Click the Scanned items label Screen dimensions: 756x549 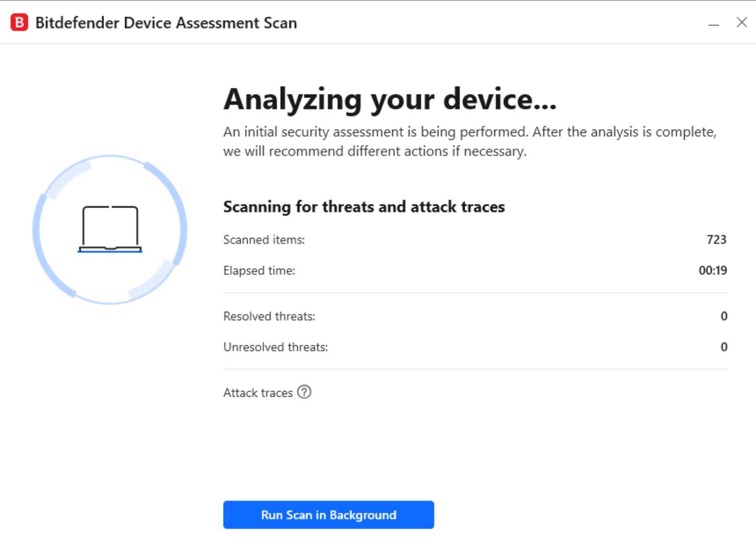[264, 240]
